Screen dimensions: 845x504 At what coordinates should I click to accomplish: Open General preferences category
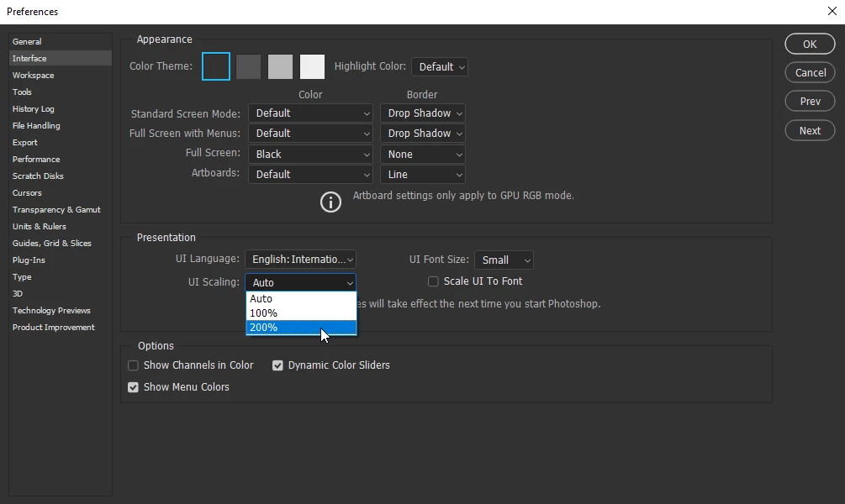click(x=61, y=41)
